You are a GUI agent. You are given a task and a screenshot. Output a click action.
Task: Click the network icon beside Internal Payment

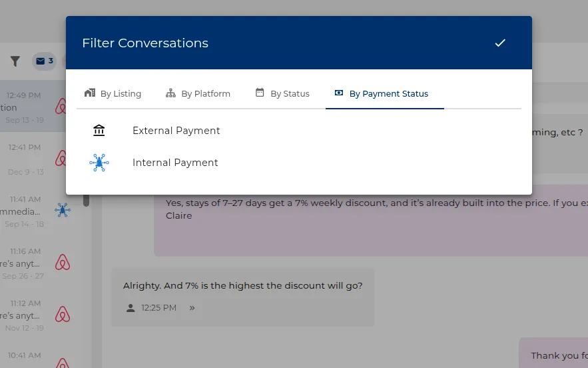point(99,163)
